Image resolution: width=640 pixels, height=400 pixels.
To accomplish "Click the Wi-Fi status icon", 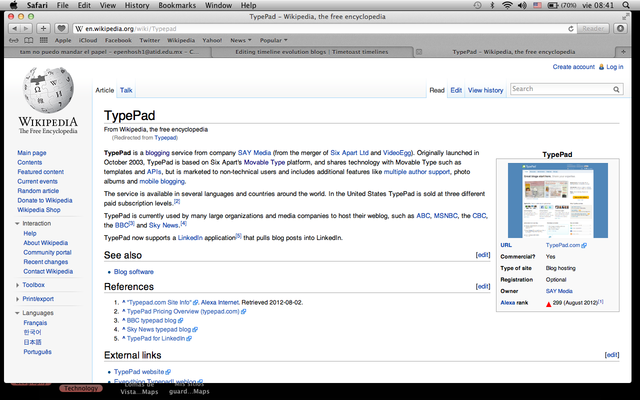I will pos(507,5).
